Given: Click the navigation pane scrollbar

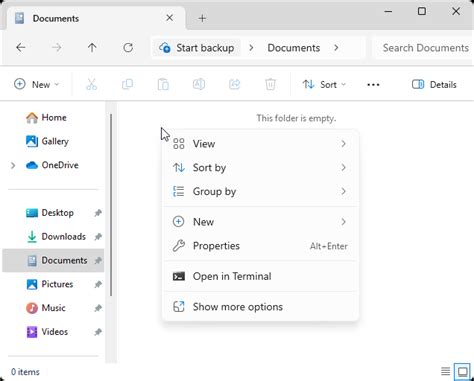Looking at the screenshot, I should click(x=111, y=205).
